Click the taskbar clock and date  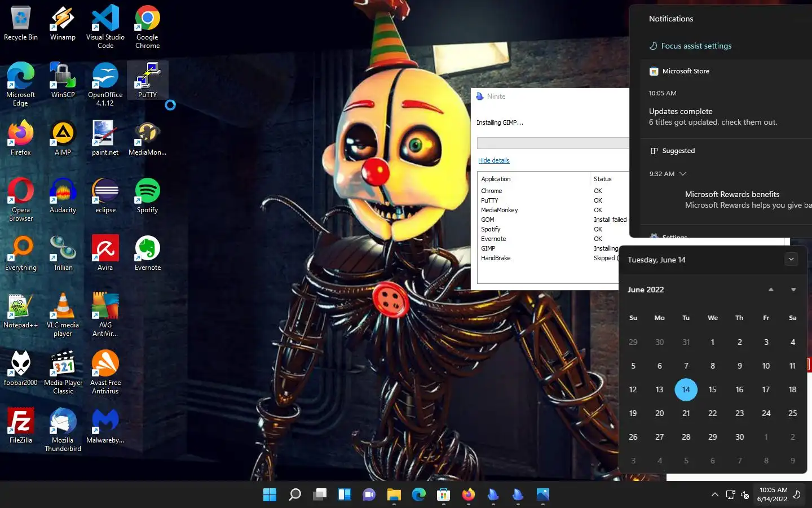773,494
